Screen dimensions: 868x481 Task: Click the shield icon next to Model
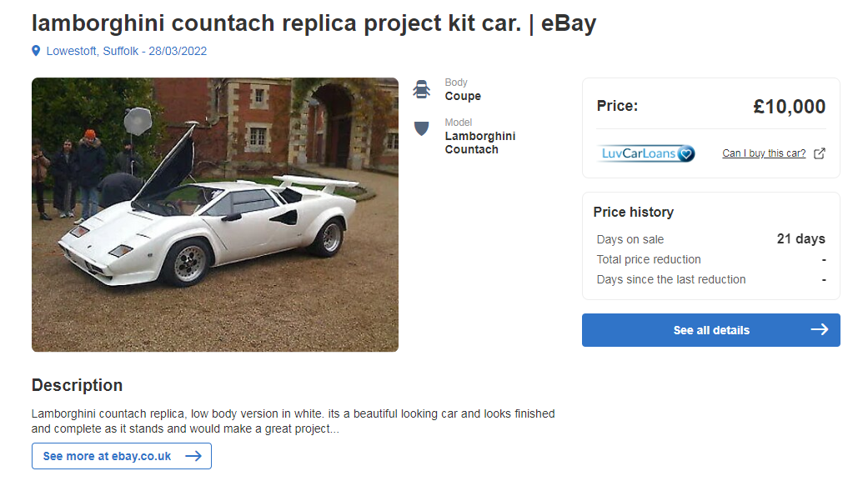tap(421, 129)
